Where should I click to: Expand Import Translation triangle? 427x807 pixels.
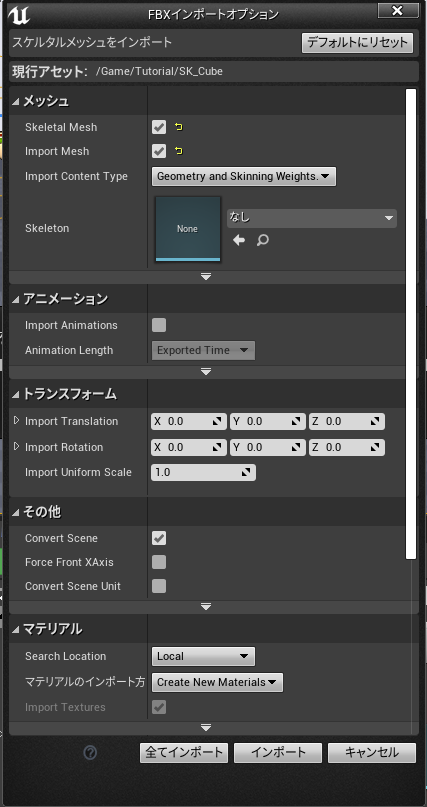pyautogui.click(x=16, y=421)
